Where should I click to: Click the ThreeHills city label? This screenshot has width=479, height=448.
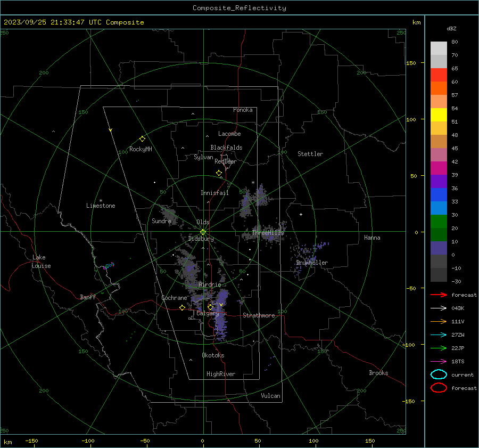(268, 233)
